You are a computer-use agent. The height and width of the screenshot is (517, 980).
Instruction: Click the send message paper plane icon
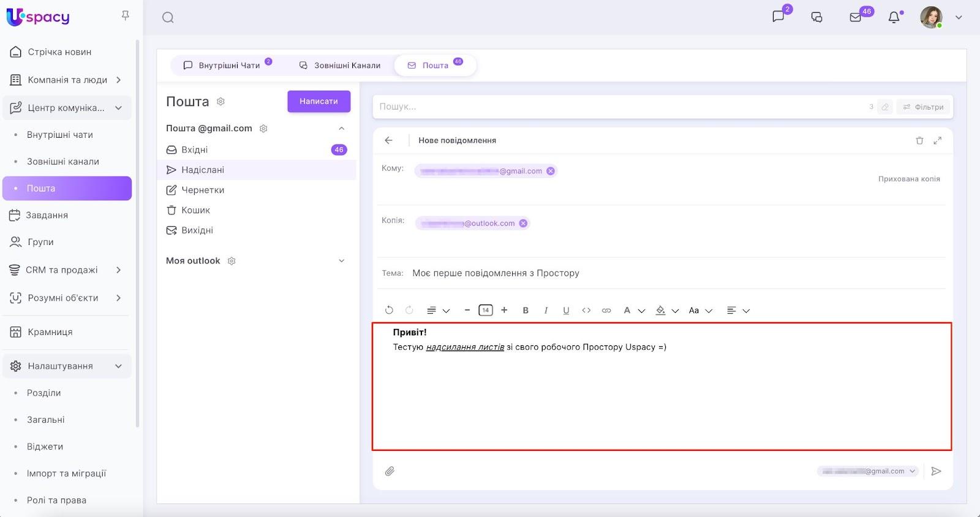coord(936,471)
